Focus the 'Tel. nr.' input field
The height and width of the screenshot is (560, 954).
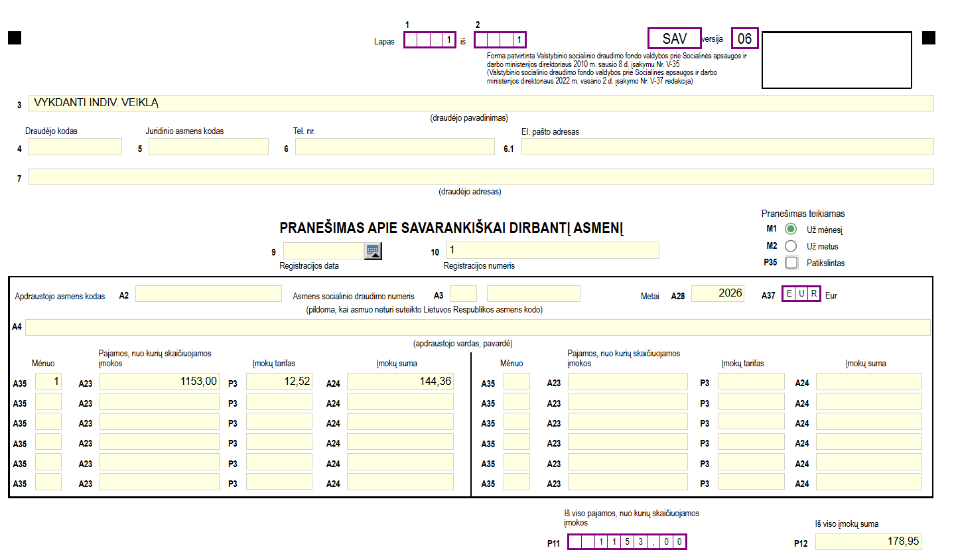[x=395, y=147]
